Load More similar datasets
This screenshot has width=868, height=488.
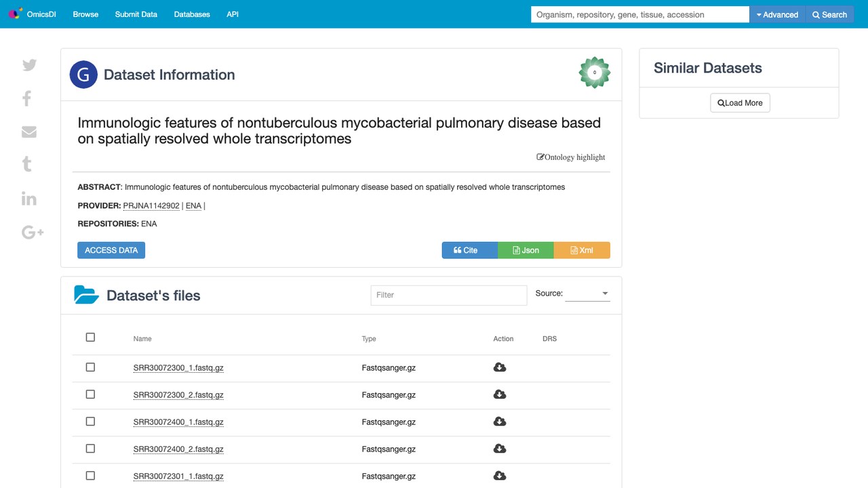pos(740,103)
